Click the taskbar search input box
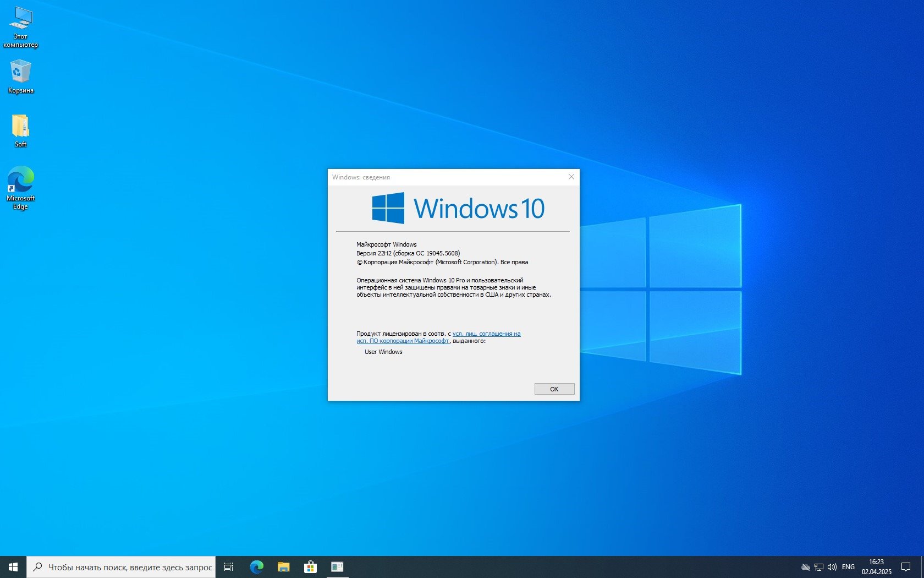Viewport: 924px width, 578px height. 129,567
